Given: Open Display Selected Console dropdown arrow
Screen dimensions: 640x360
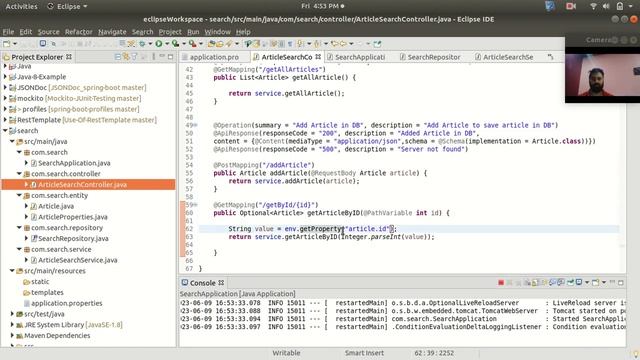Looking at the screenshot, I should (x=587, y=282).
